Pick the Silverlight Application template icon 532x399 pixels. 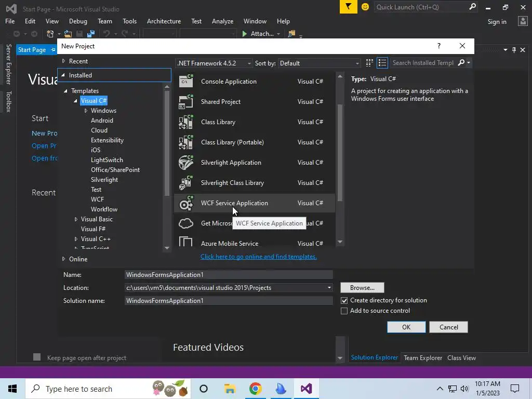click(x=186, y=162)
